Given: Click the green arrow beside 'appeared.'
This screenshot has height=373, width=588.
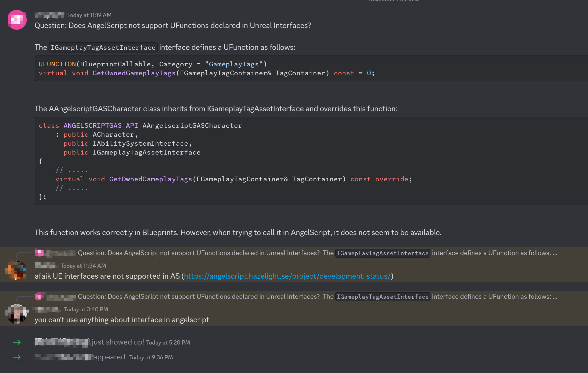Looking at the screenshot, I should click(x=17, y=357).
